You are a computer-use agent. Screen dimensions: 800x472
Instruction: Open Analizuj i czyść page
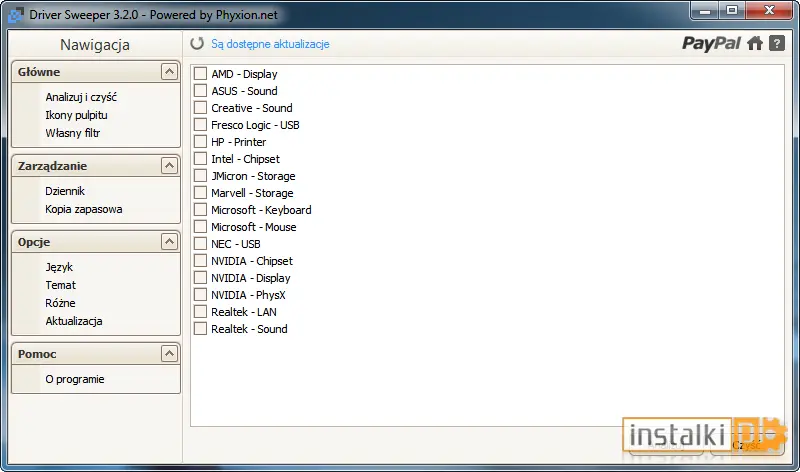(81, 97)
